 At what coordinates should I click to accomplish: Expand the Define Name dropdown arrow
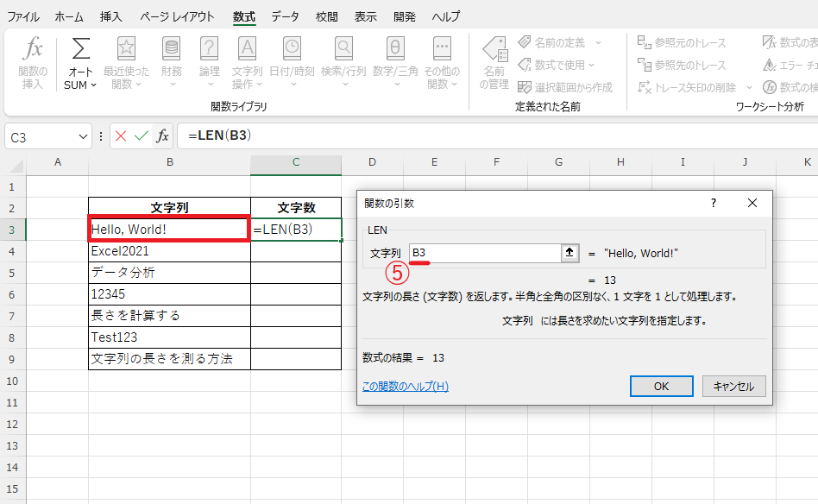click(598, 43)
